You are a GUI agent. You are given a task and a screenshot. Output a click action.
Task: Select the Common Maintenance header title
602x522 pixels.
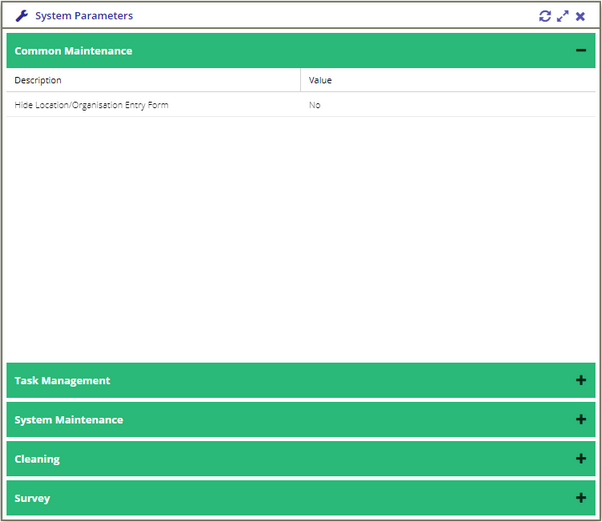click(73, 51)
